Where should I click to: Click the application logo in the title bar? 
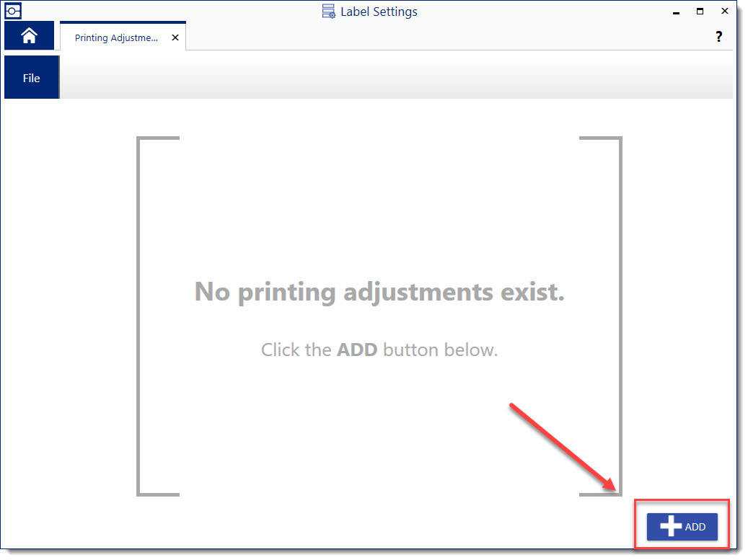click(13, 12)
